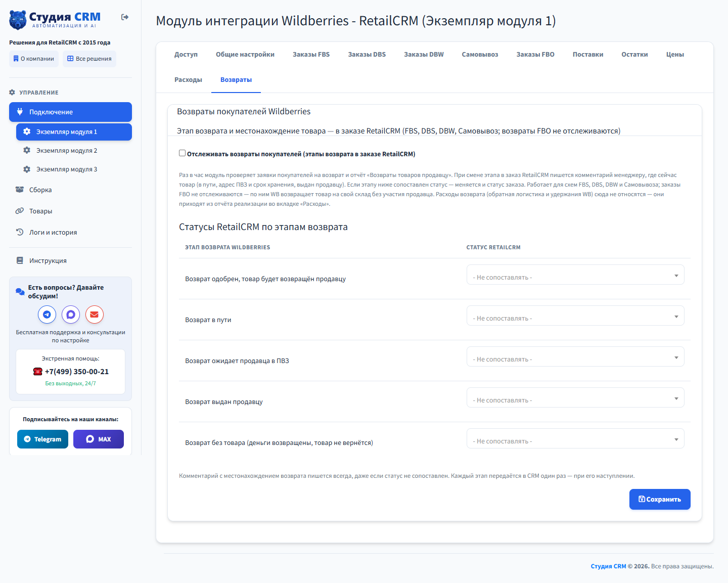Click the ЭТАП ВОЗВРАТА WILDBERRIES column header

tap(227, 248)
